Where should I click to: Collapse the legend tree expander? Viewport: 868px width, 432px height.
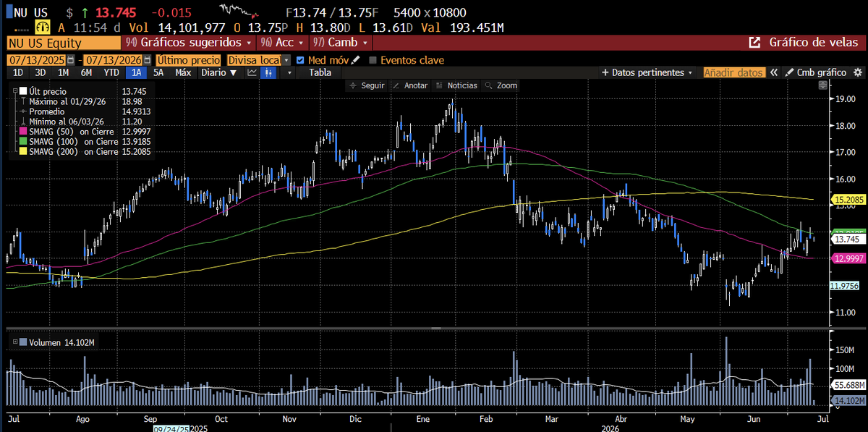click(x=15, y=91)
